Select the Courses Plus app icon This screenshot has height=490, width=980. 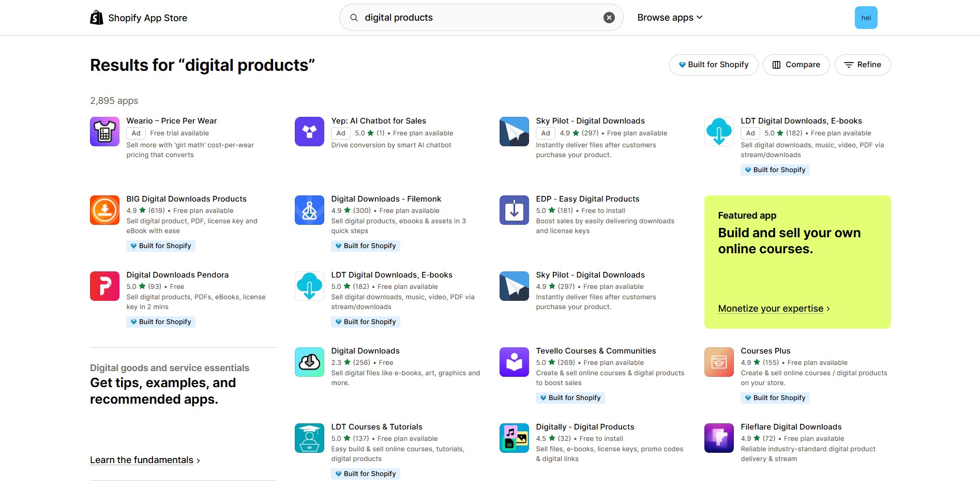point(718,362)
